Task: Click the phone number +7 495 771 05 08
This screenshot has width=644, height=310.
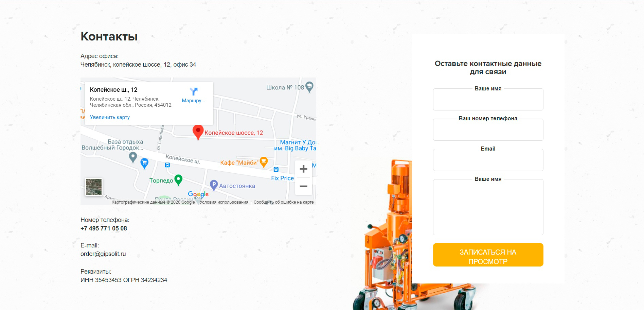Action: [x=104, y=228]
